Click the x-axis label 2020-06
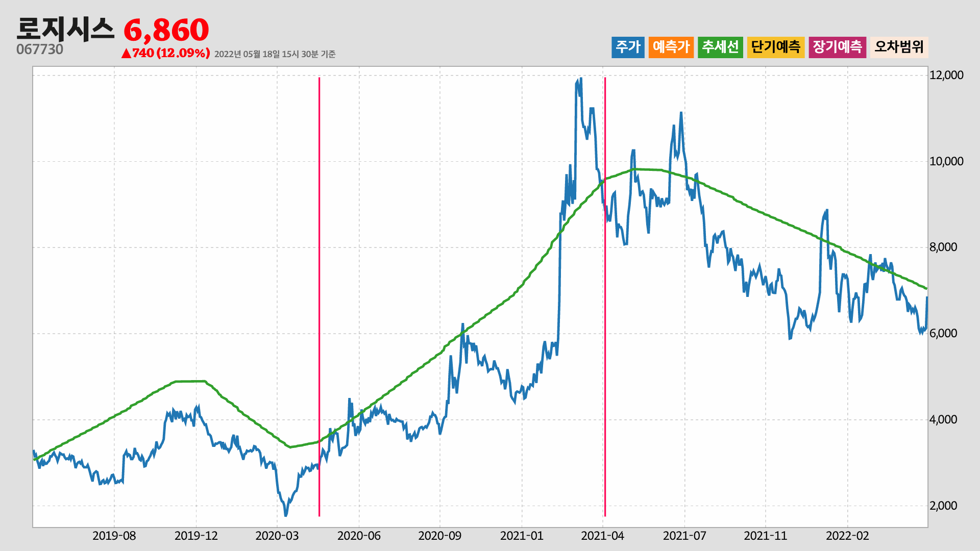 359,536
